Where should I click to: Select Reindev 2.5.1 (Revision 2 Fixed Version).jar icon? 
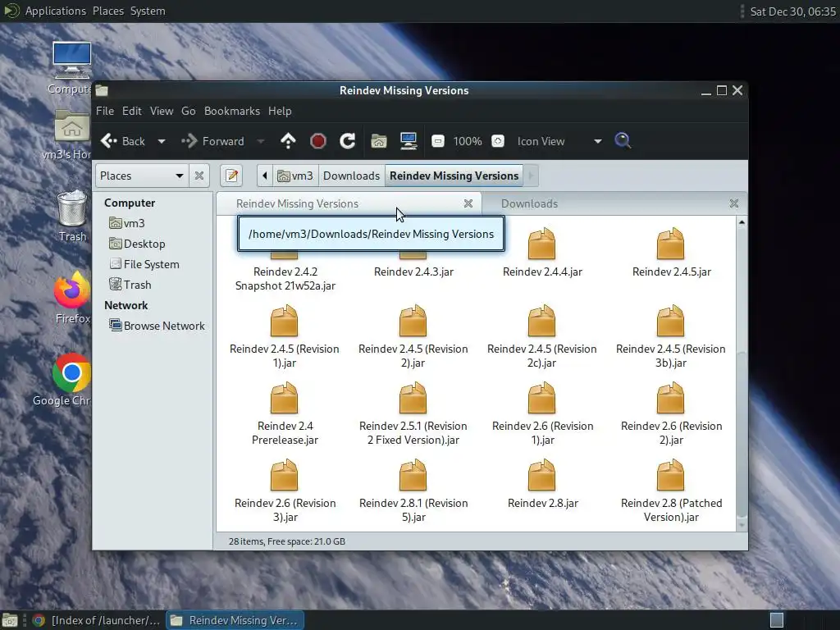(413, 398)
